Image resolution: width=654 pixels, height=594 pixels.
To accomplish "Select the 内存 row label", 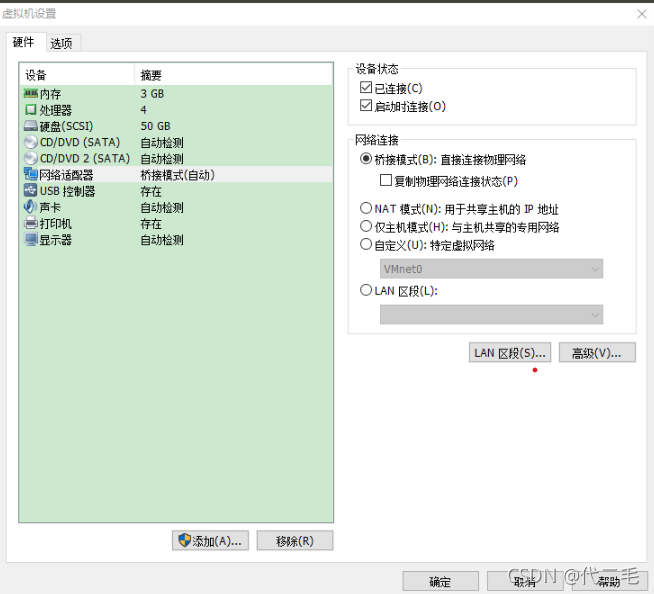I will coord(50,94).
